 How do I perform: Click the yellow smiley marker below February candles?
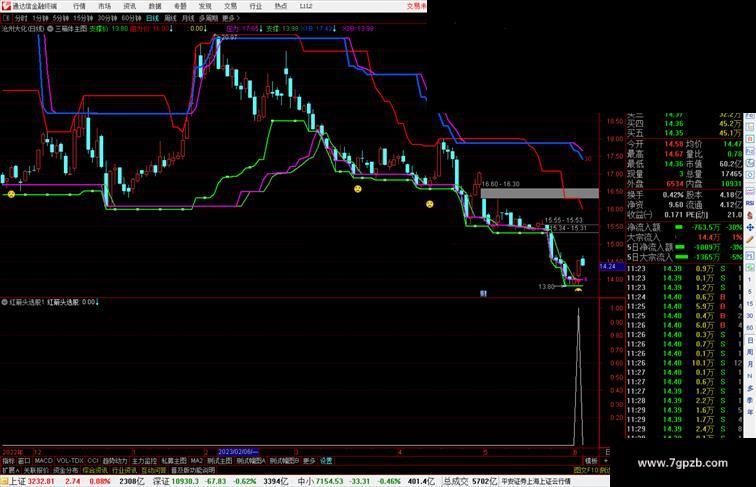[x=358, y=189]
